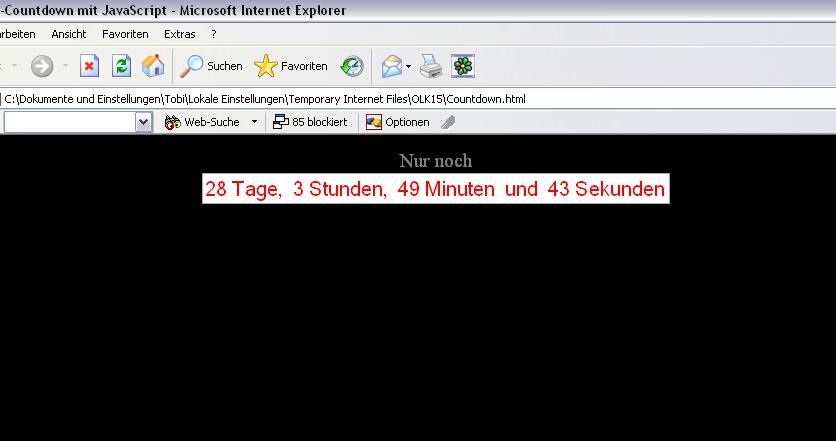Launch ICQ from the flower icon
Screen dimensions: 836x441
click(x=463, y=66)
